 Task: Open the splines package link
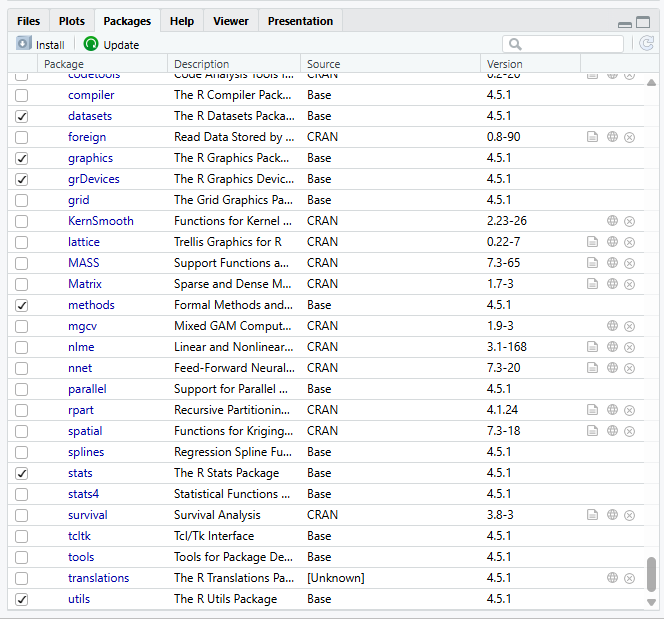click(86, 452)
